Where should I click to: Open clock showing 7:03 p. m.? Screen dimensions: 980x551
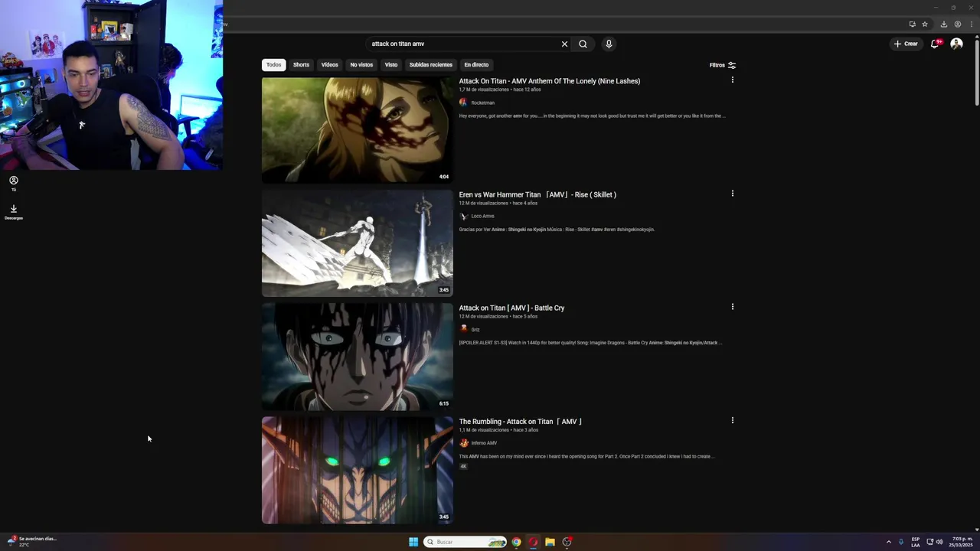(x=961, y=542)
